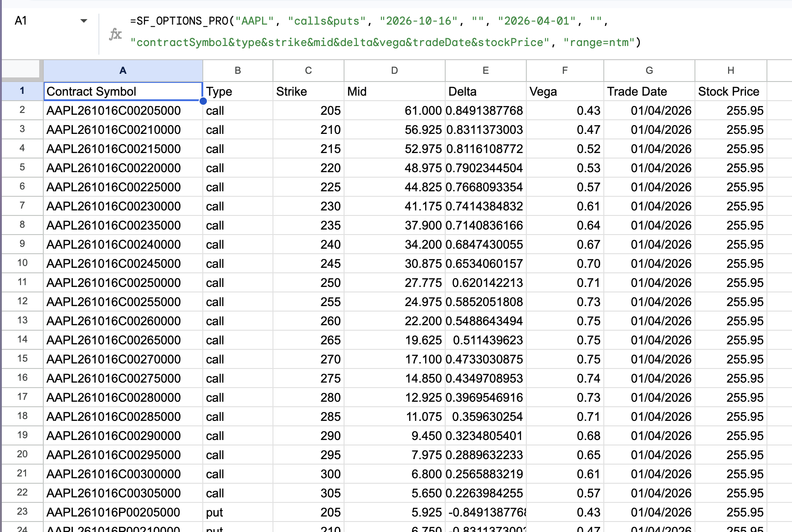This screenshot has width=792, height=532.
Task: Click mid value 61.000 cell
Action: 395,111
